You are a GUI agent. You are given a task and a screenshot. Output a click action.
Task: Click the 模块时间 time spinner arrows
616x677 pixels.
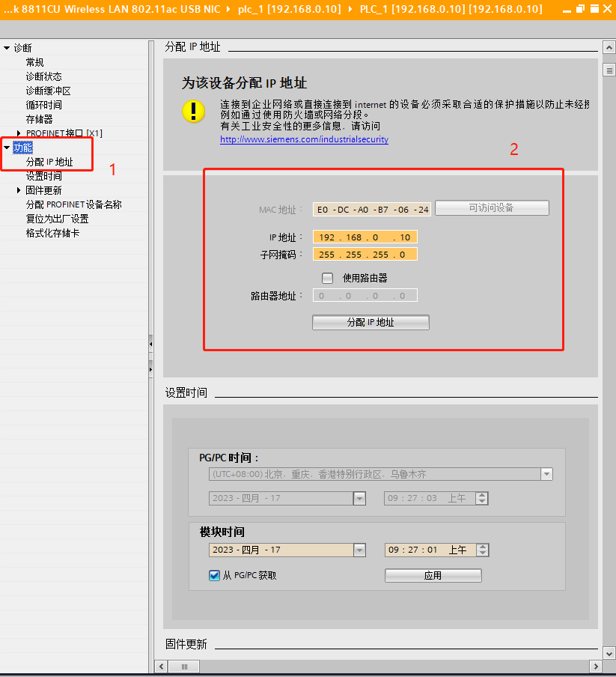coord(482,550)
